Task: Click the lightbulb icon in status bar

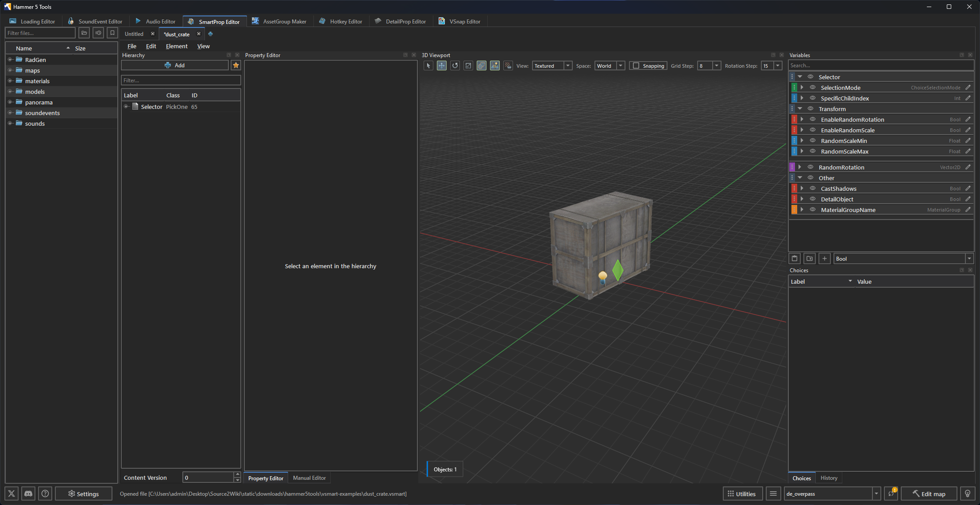Action: [968, 493]
